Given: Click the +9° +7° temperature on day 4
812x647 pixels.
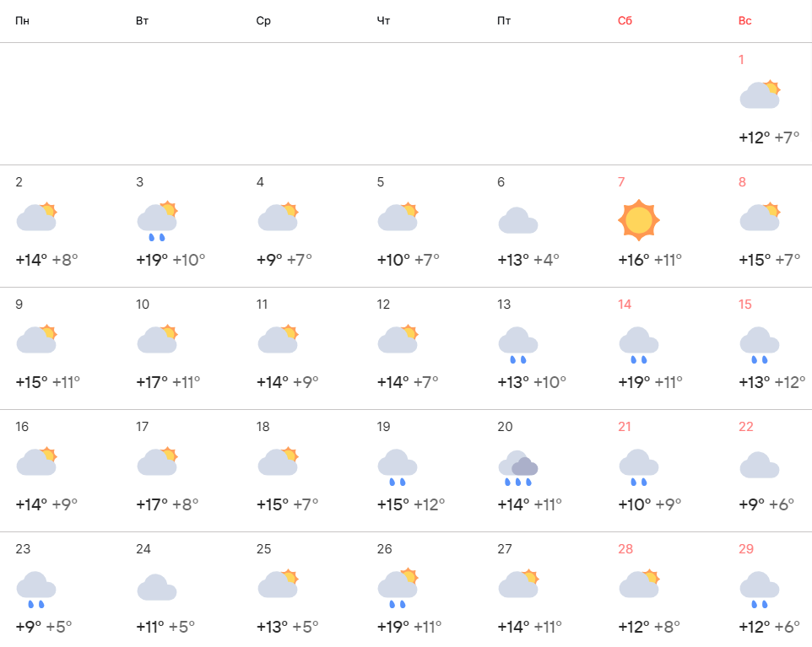Looking at the screenshot, I should [x=284, y=260].
